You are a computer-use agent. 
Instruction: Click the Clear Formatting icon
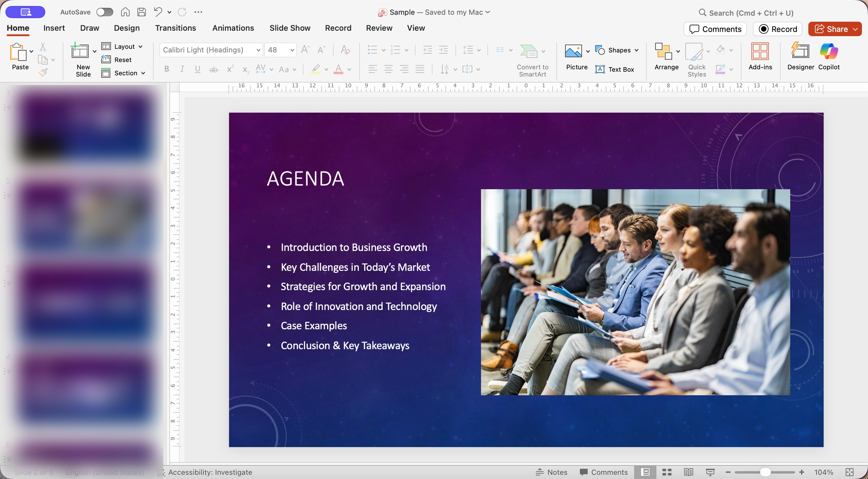pos(345,50)
